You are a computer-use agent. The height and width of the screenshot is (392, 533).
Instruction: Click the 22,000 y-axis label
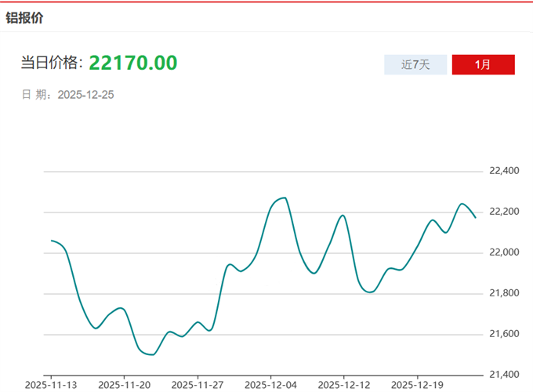point(504,252)
